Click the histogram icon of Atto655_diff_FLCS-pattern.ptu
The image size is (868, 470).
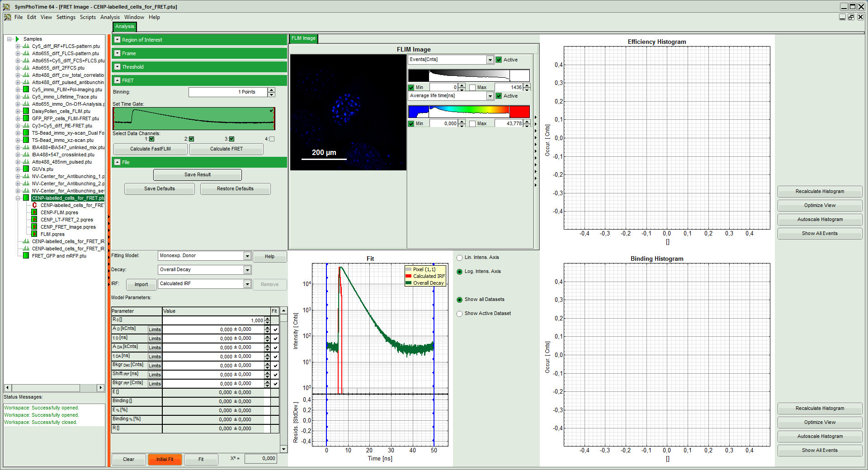coord(26,53)
